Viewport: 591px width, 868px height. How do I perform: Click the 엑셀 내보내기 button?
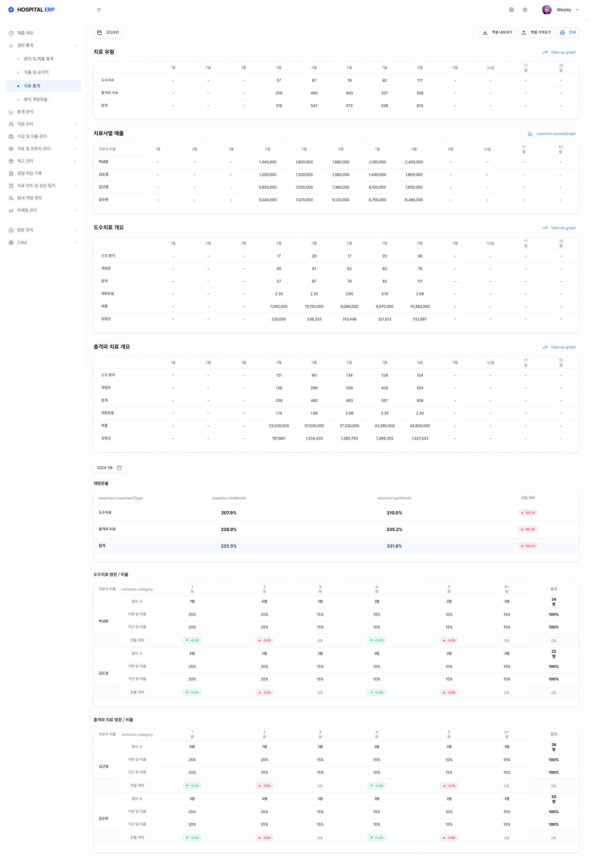pos(497,33)
